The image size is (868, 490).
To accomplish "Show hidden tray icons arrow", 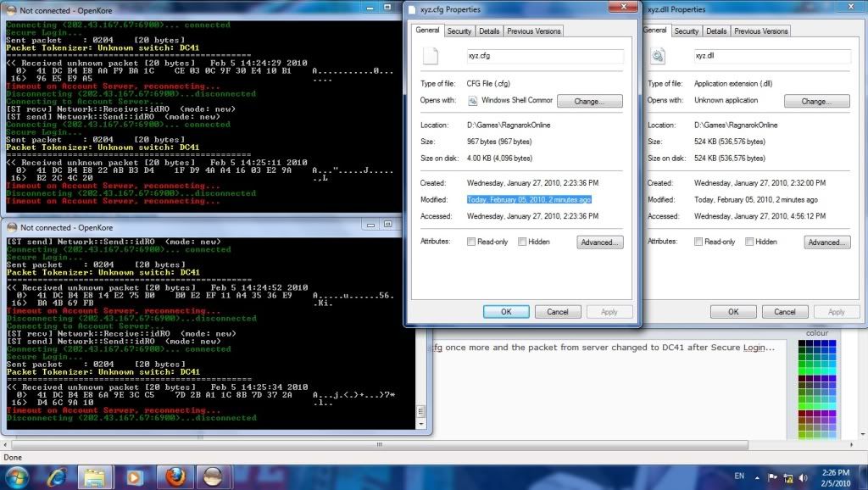I will pos(757,477).
